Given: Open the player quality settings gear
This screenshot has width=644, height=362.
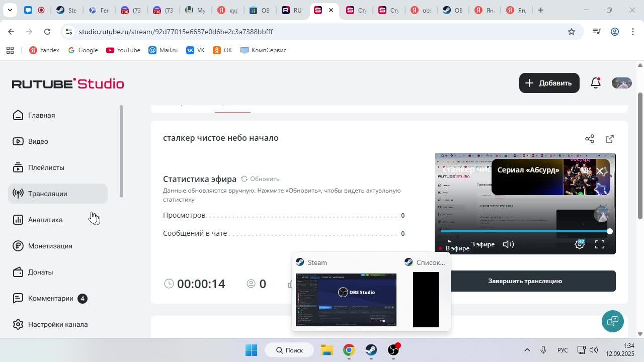Looking at the screenshot, I should point(580,244).
